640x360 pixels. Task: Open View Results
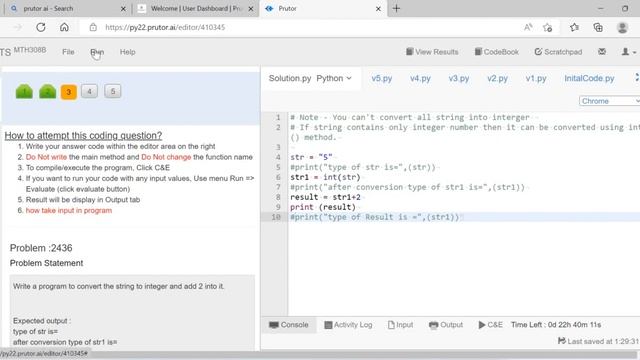pos(432,52)
